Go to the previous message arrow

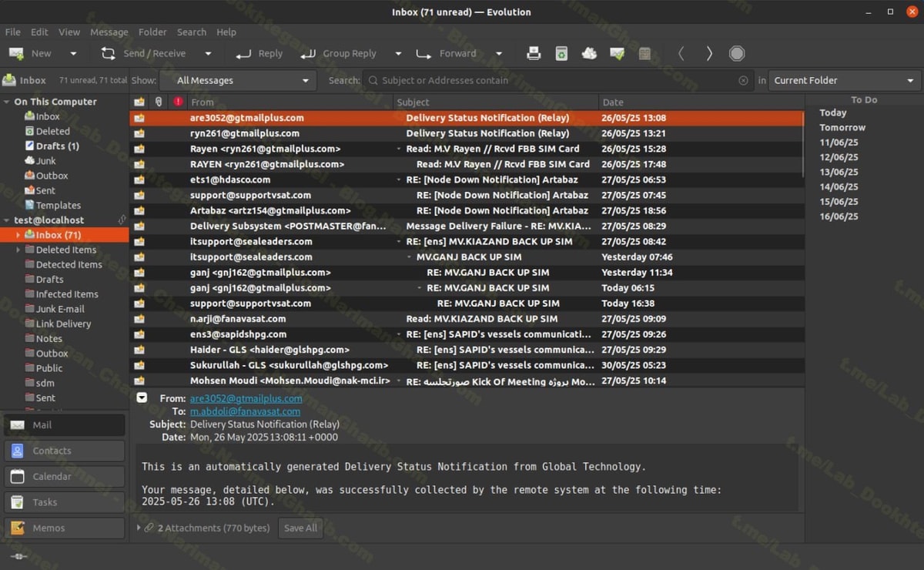[x=681, y=53]
